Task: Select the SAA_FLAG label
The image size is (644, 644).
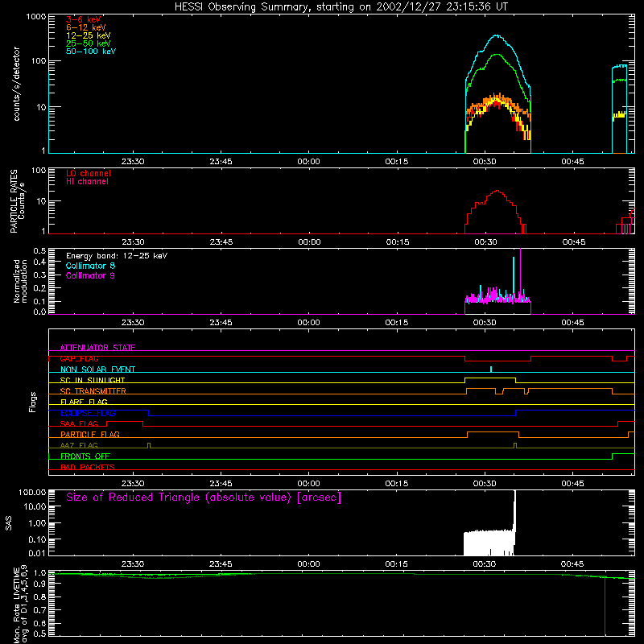Action: (79, 423)
